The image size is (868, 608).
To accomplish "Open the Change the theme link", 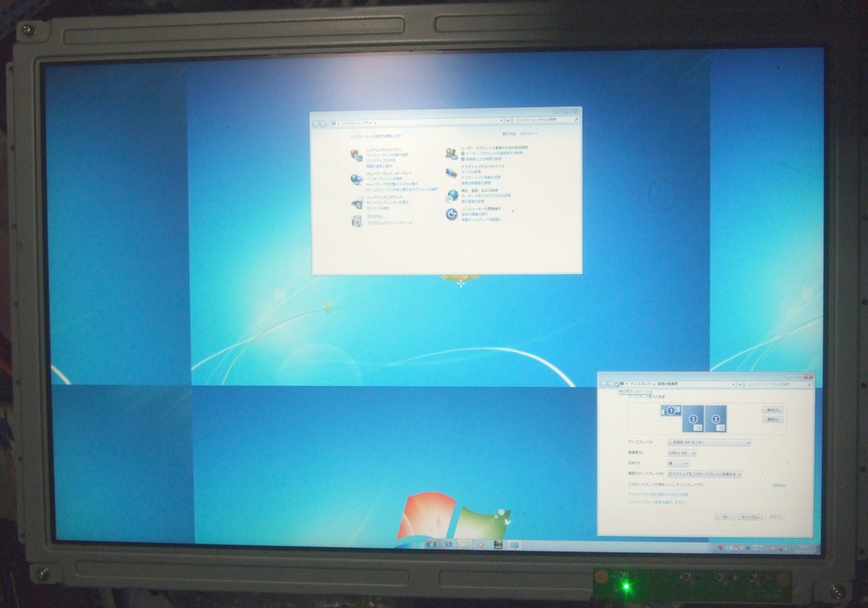I will (x=471, y=172).
